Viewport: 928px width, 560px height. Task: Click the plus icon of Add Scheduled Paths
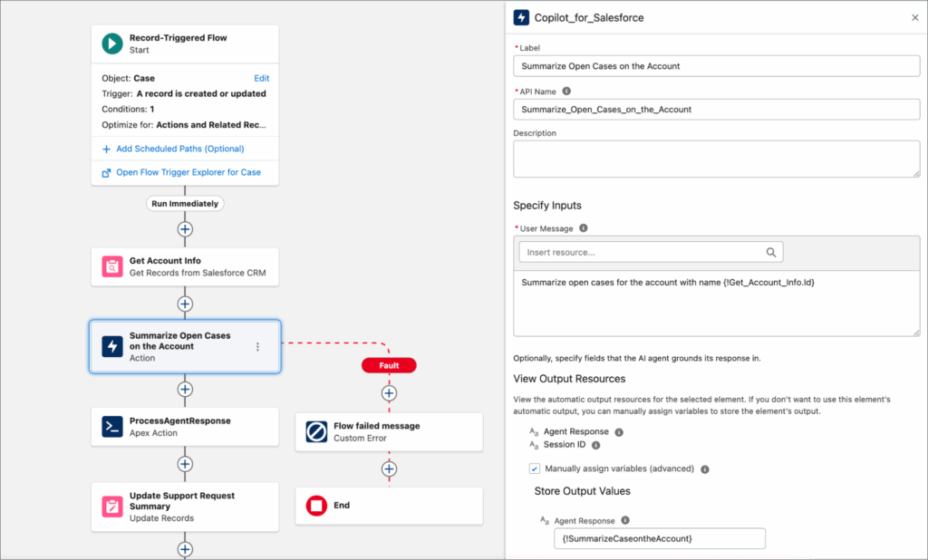click(x=107, y=150)
